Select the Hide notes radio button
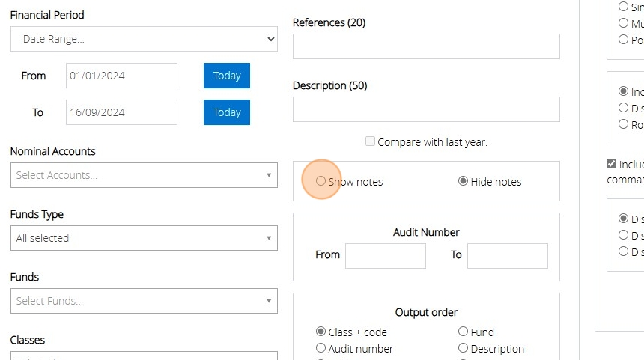The image size is (644, 360). click(x=463, y=181)
